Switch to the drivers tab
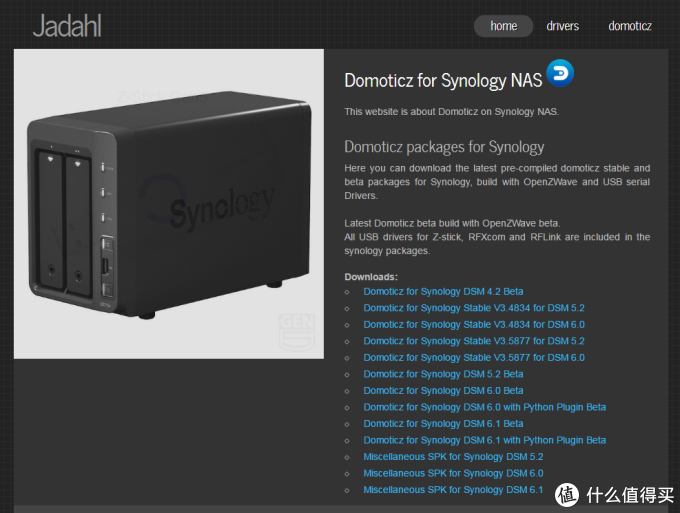Viewport: 680px width, 513px height. tap(562, 26)
